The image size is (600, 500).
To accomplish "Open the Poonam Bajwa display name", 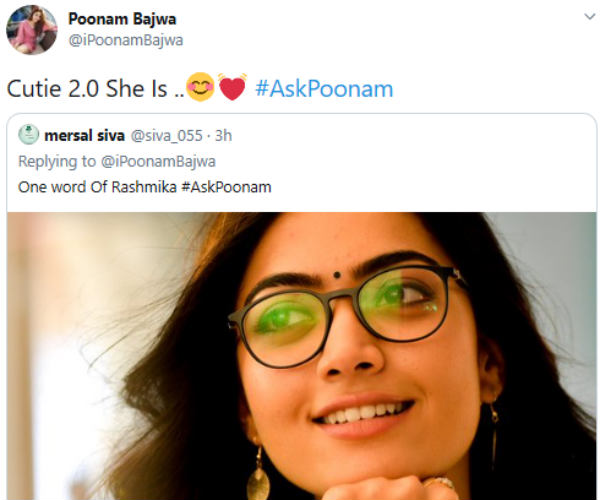I will [122, 19].
